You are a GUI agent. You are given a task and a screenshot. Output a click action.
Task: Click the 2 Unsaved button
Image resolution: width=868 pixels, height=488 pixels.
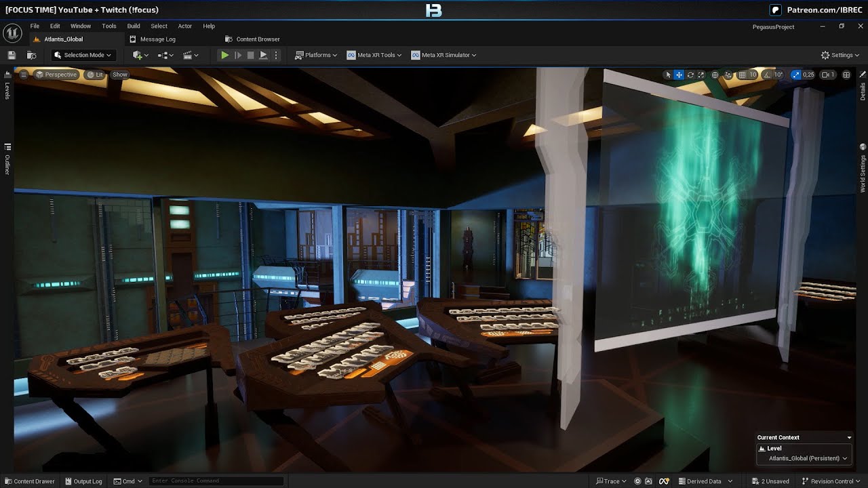coord(770,481)
